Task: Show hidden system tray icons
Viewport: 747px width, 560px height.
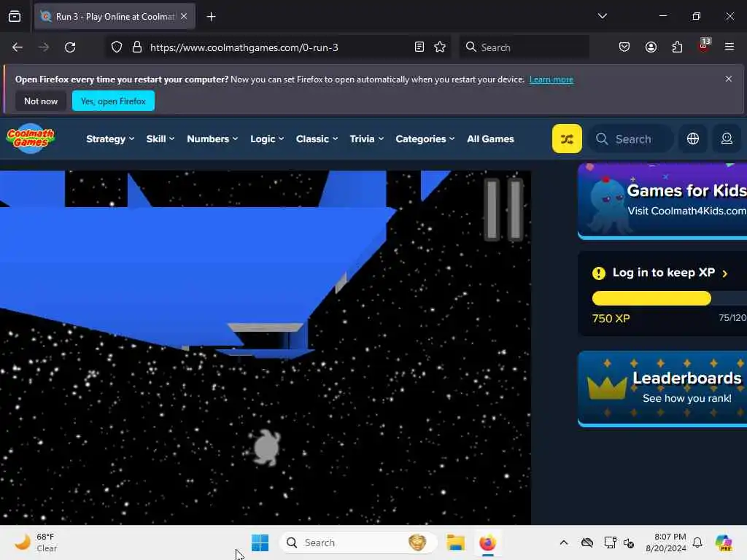Action: 564,542
